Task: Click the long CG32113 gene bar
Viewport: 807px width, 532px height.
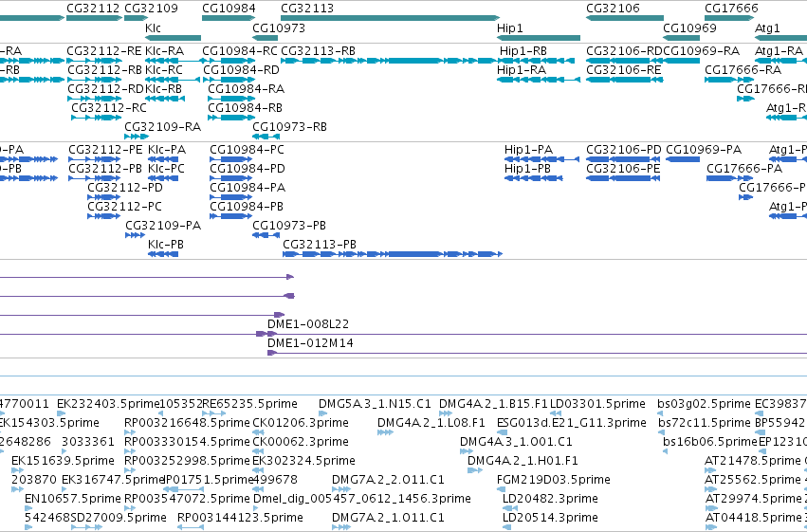Action: pos(390,19)
